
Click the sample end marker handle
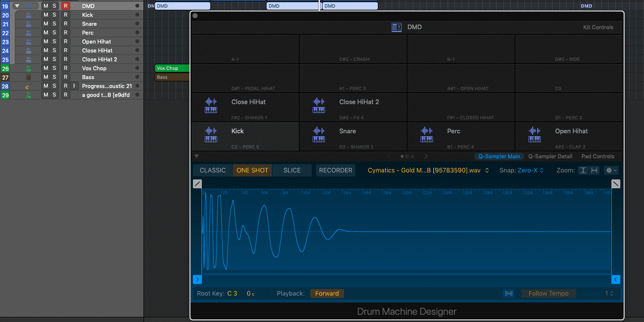(x=616, y=280)
